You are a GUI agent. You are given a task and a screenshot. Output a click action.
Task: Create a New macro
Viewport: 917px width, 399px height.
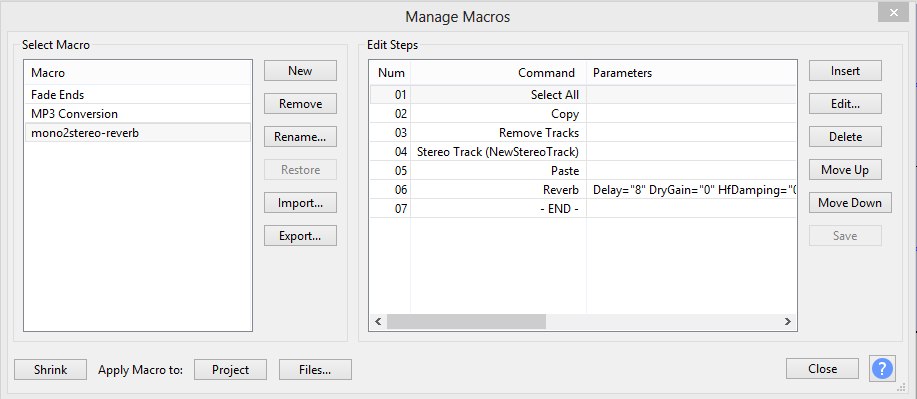point(300,71)
